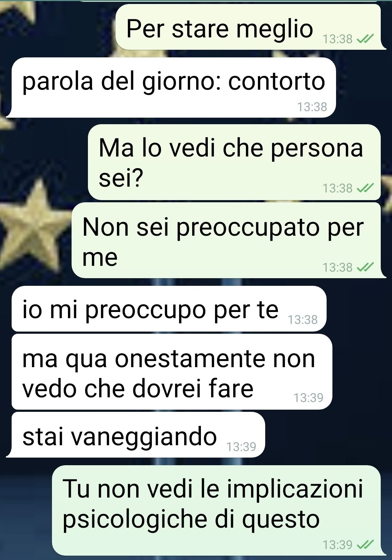Click the 13:39 timestamp on 'stai vaneggiando'

pos(241,446)
